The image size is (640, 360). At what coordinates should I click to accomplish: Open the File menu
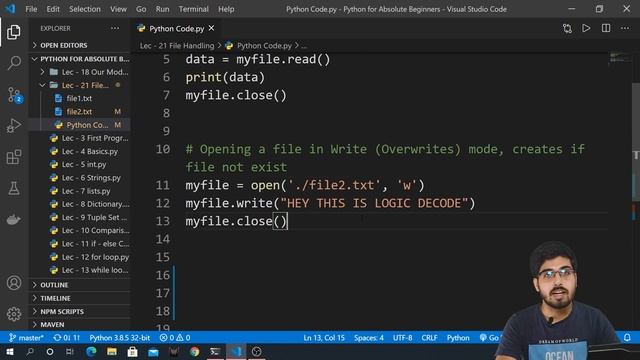(x=31, y=9)
